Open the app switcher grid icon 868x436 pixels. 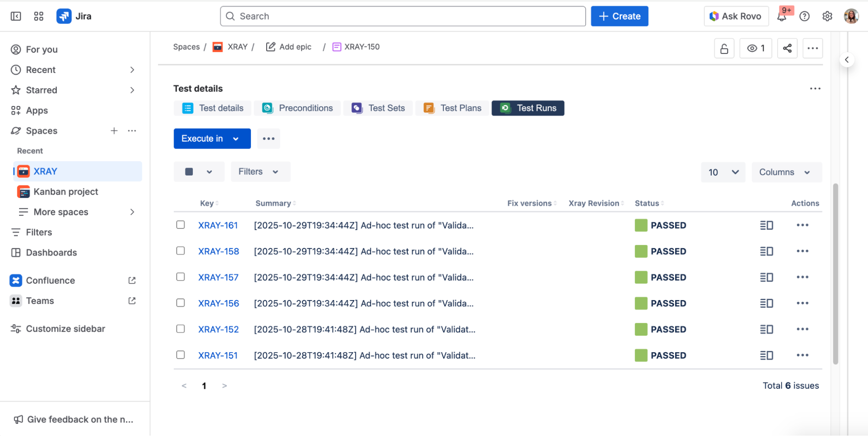39,17
